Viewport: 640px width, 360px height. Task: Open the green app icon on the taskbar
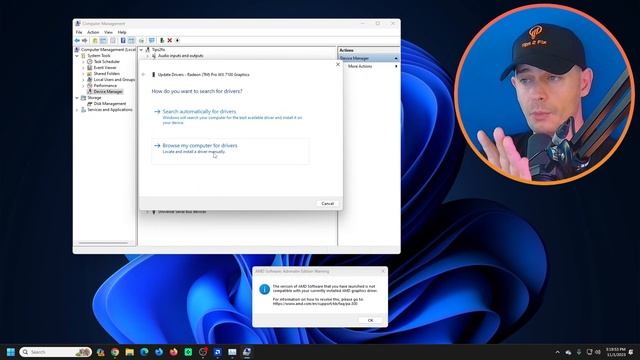188,352
